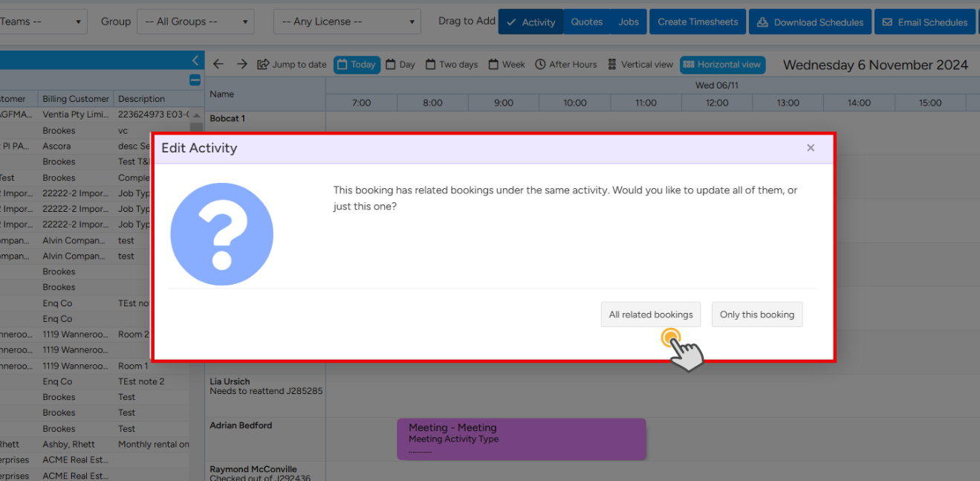Open the Teams dropdown

(x=43, y=22)
